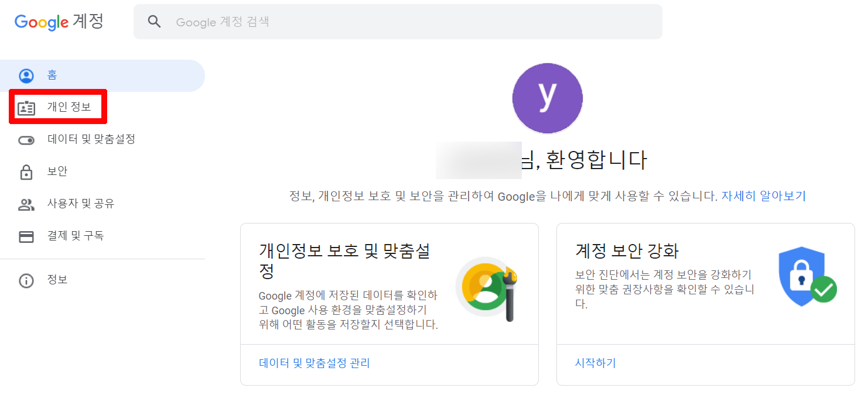Open 결제 및 구독 menu item

click(x=102, y=236)
